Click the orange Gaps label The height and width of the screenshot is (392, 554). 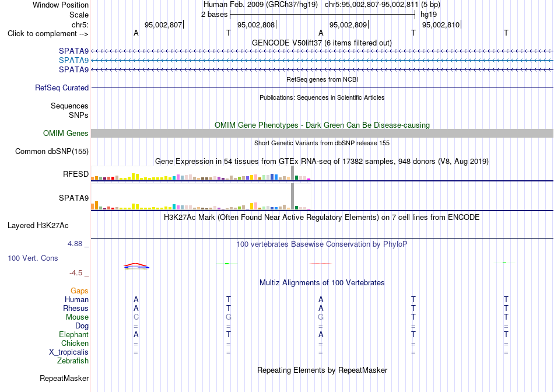tap(79, 290)
